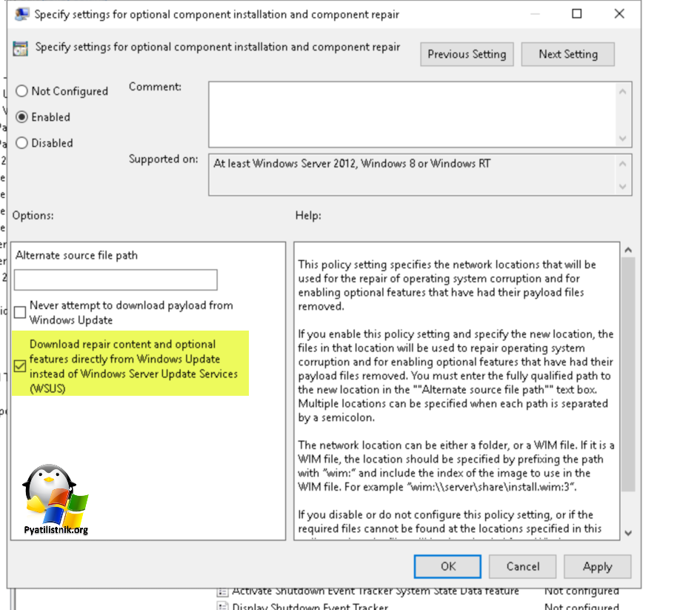Cancel the policy dialog
Screen dimensions: 700x610
(x=523, y=567)
